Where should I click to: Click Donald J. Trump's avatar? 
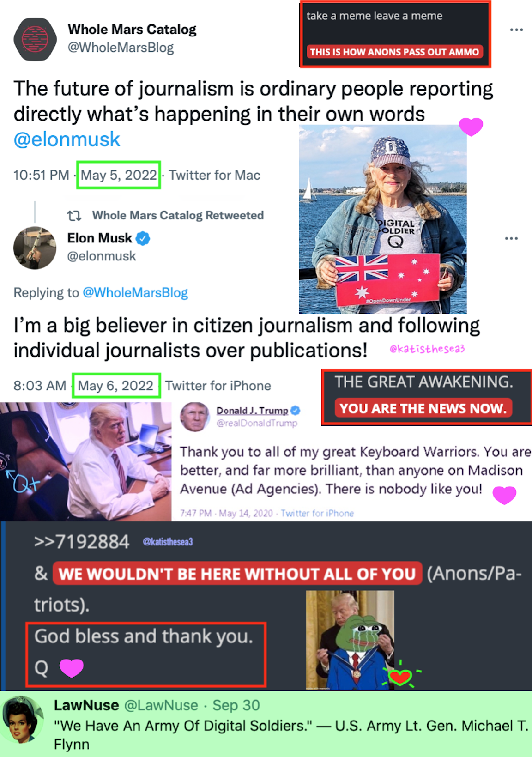click(195, 416)
